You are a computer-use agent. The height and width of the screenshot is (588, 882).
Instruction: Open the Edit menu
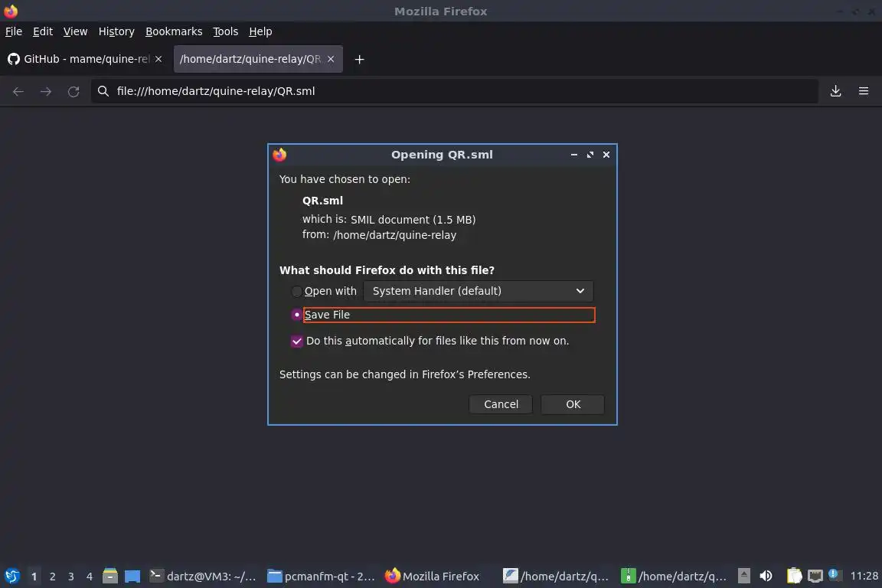pos(43,31)
